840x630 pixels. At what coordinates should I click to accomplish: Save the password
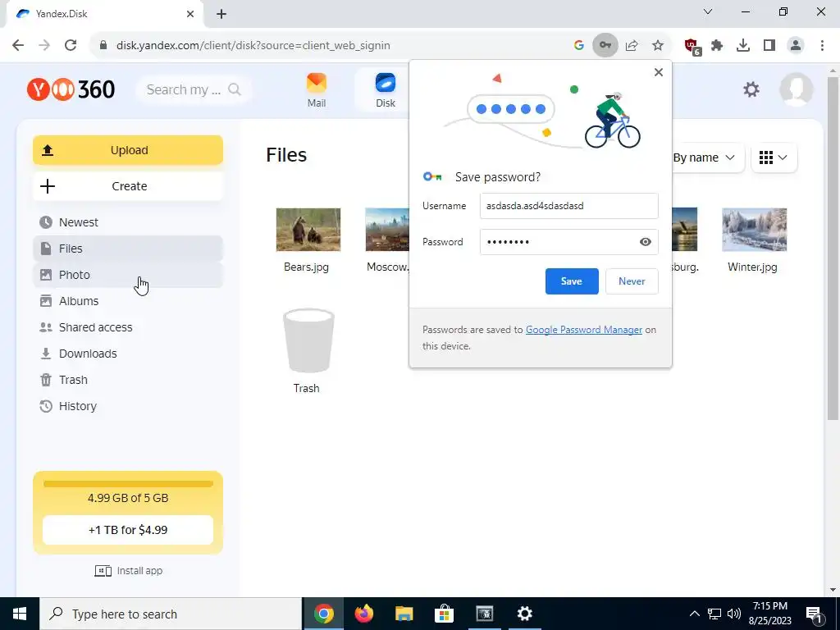tap(572, 281)
